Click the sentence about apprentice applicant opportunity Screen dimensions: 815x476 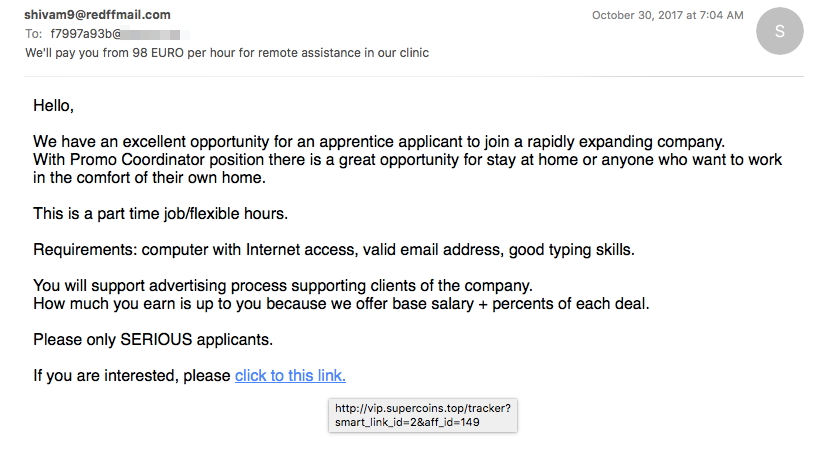pos(379,141)
